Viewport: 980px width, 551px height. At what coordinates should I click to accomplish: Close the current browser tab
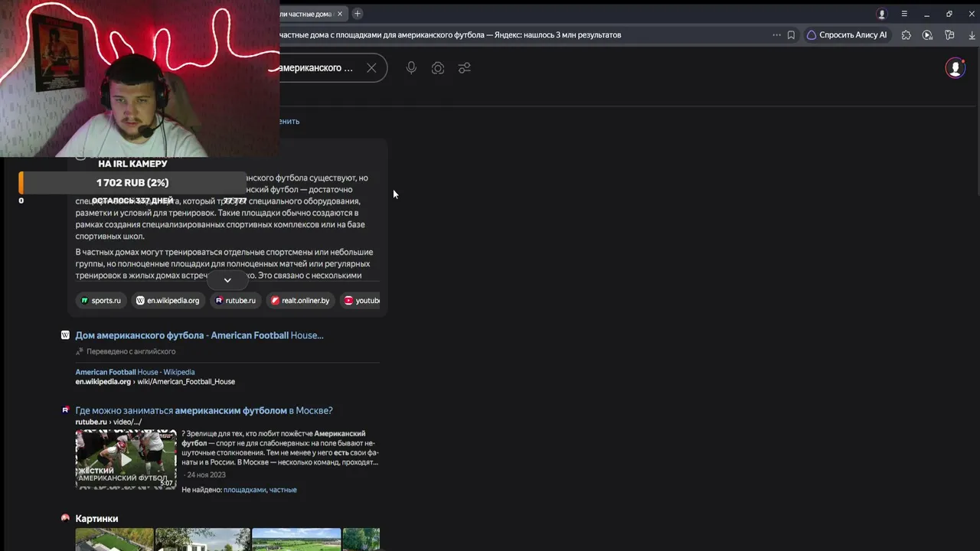click(x=340, y=14)
